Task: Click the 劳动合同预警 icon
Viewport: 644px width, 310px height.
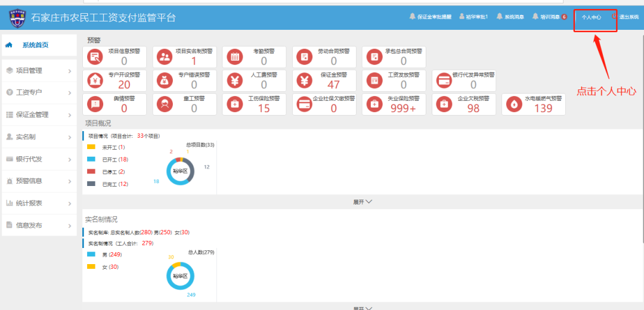Action: point(305,57)
